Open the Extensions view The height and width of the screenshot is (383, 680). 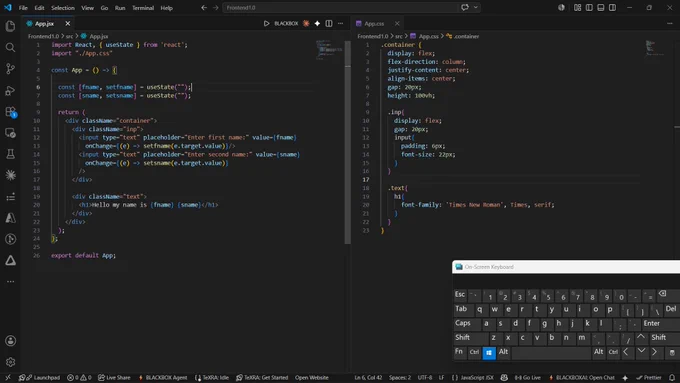coord(10,112)
